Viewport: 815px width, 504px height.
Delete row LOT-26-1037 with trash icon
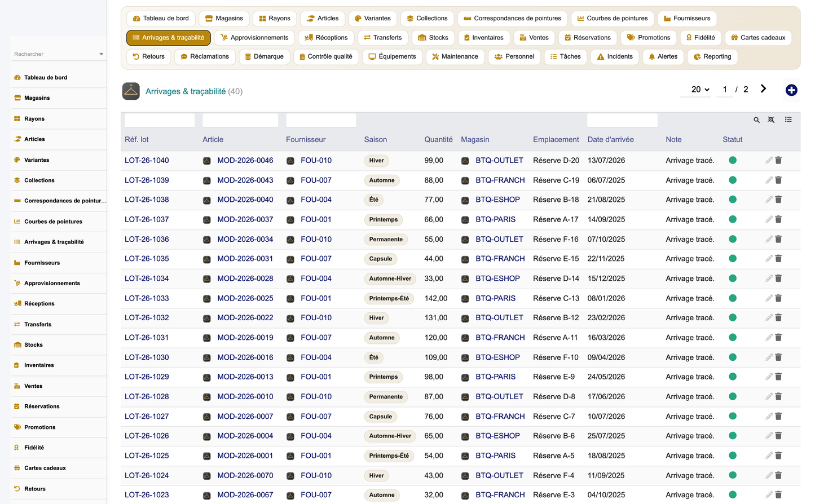pos(778,219)
